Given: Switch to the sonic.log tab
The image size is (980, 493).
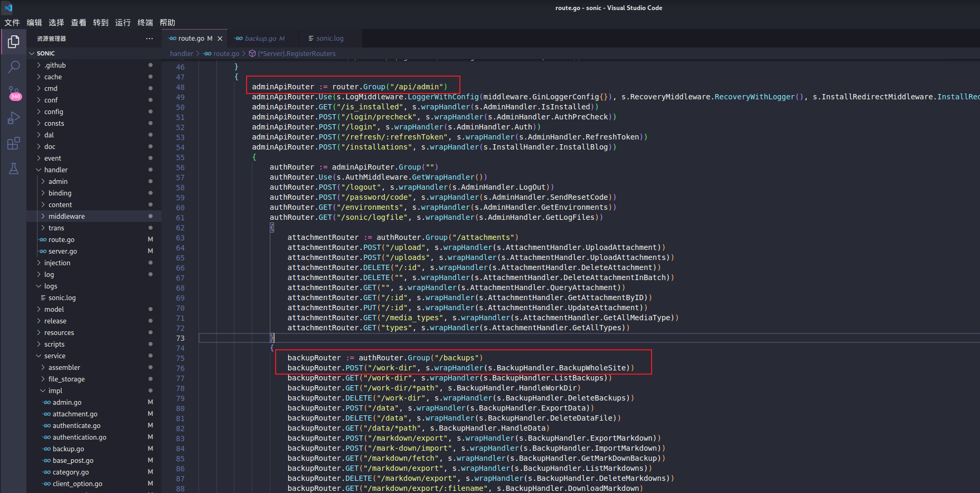Looking at the screenshot, I should 329,39.
